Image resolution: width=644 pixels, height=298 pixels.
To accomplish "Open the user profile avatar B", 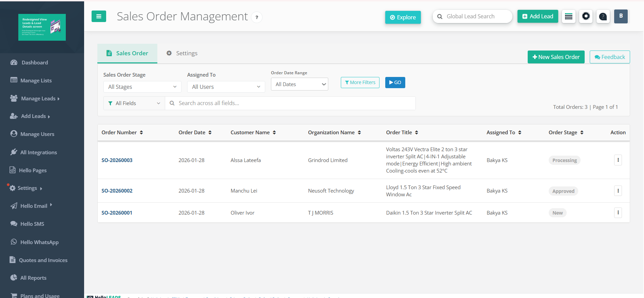I will (621, 16).
